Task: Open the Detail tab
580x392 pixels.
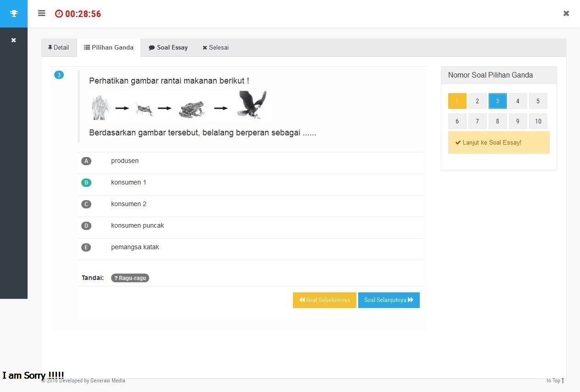Action: [x=59, y=48]
